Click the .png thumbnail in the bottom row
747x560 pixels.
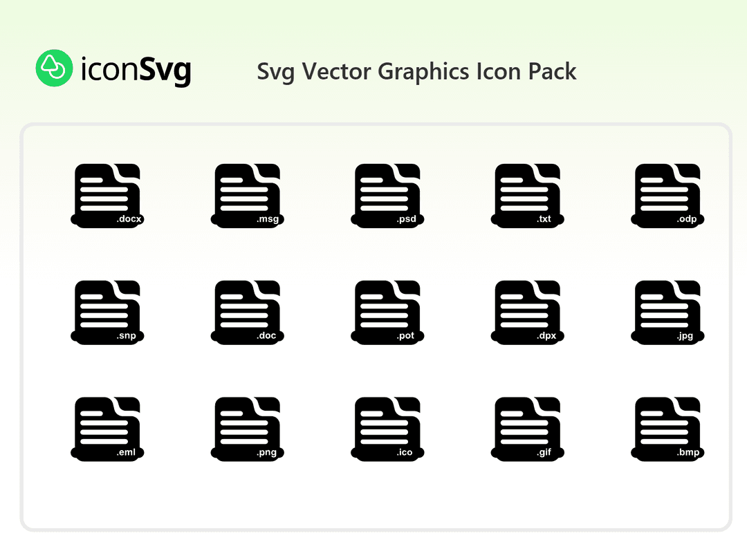coord(247,427)
